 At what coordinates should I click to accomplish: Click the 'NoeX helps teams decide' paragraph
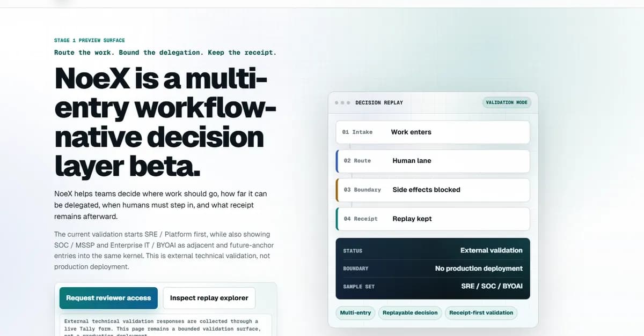[160, 205]
